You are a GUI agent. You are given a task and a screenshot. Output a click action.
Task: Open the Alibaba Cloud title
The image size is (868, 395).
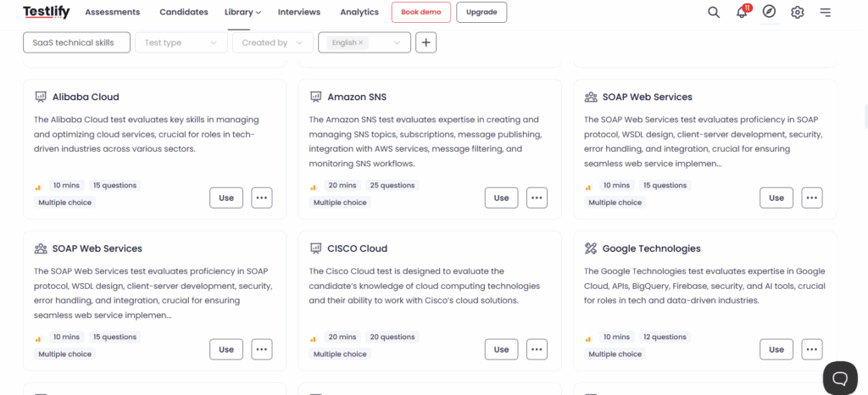point(86,97)
